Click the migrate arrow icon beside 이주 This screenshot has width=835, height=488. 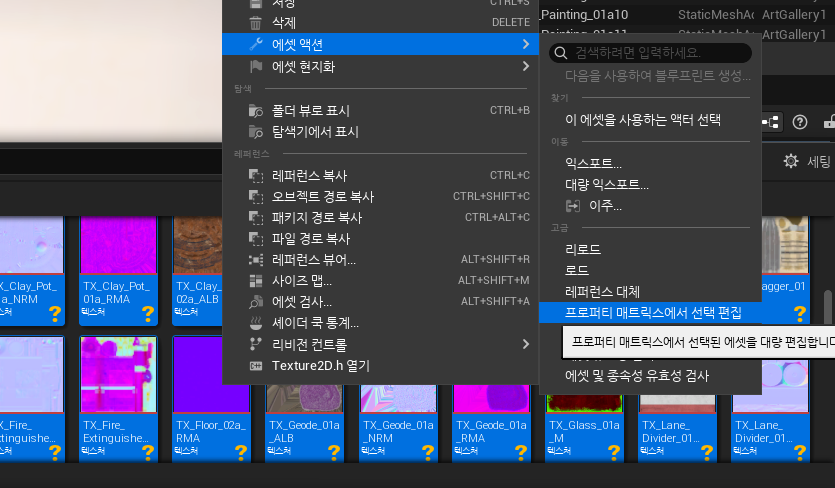click(572, 206)
